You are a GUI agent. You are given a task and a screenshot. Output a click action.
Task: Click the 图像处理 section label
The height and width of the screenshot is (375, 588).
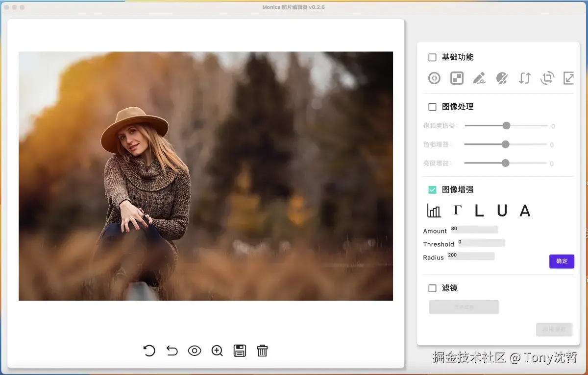click(458, 107)
